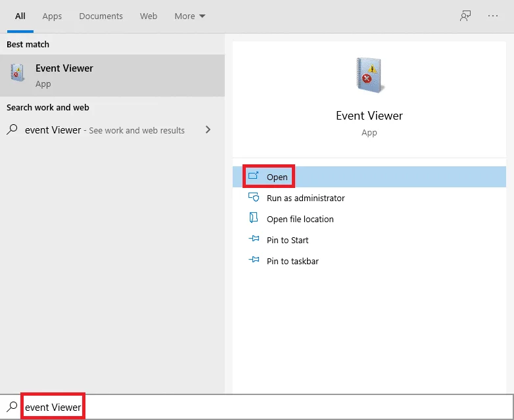Click the search bar magnifier icon

[12, 407]
